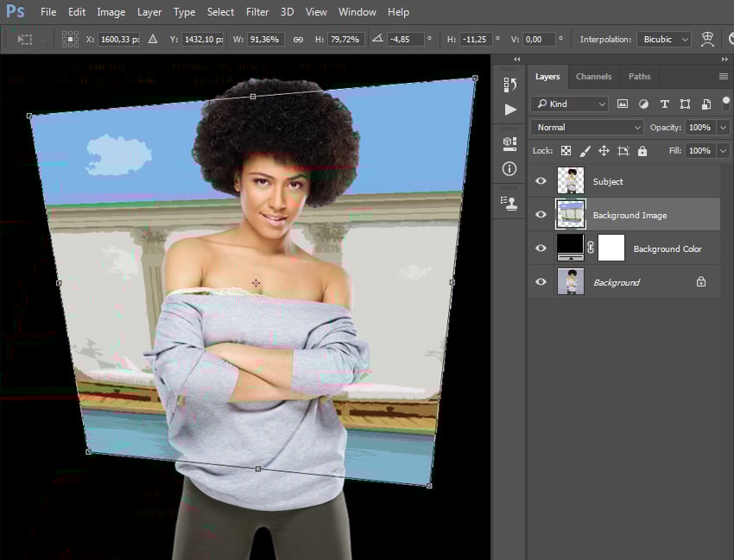
Task: Switch to the Channels tab
Action: coord(594,76)
